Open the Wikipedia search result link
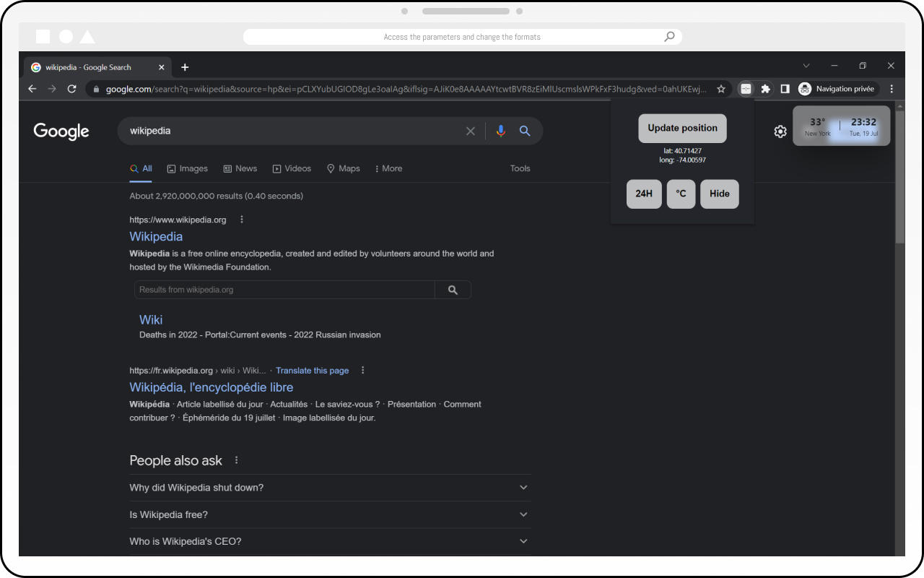Screen dimensions: 924x578 click(x=156, y=236)
